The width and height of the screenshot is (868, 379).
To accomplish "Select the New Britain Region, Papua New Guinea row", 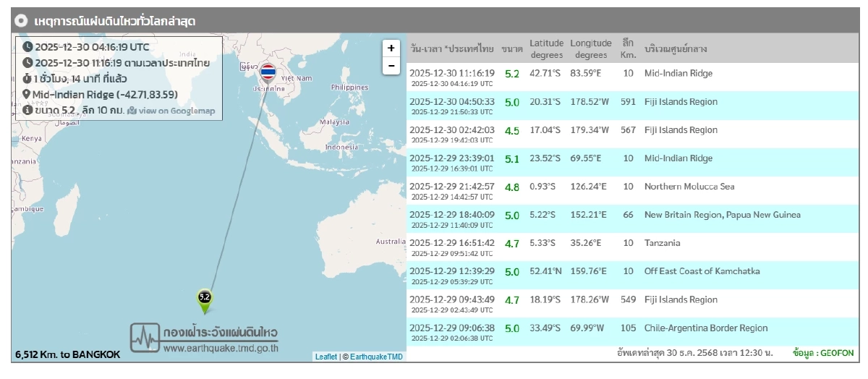I will point(622,215).
